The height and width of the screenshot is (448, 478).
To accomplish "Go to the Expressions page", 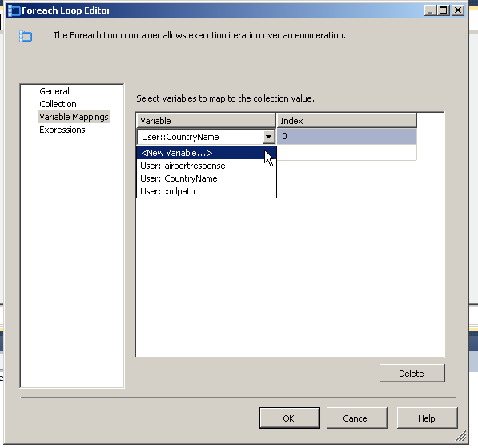I will pyautogui.click(x=62, y=130).
